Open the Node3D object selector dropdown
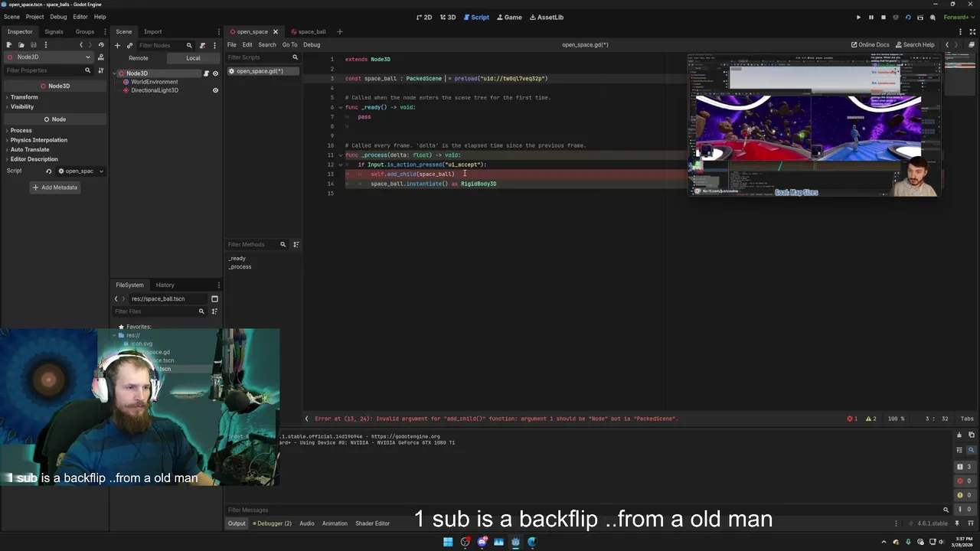The height and width of the screenshot is (551, 980). click(47, 57)
